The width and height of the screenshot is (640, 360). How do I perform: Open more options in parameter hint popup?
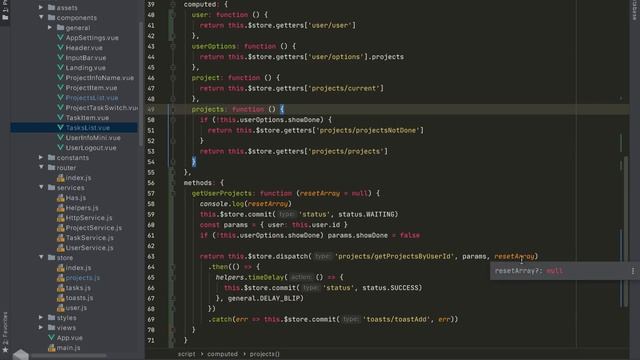[x=633, y=271]
